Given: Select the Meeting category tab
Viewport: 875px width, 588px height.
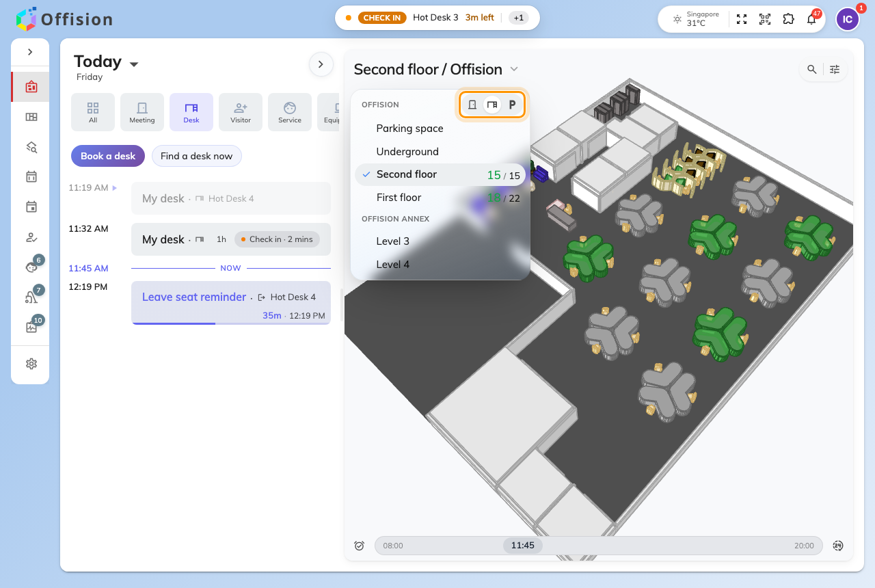Looking at the screenshot, I should pyautogui.click(x=142, y=112).
